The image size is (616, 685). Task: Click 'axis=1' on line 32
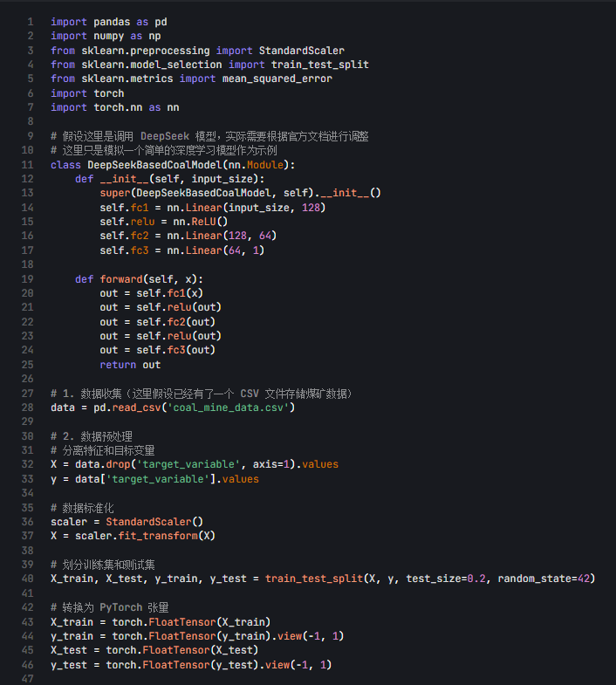coord(270,464)
